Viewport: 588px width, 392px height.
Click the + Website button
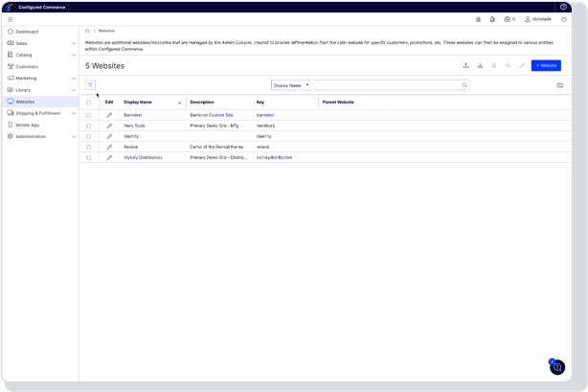(545, 65)
